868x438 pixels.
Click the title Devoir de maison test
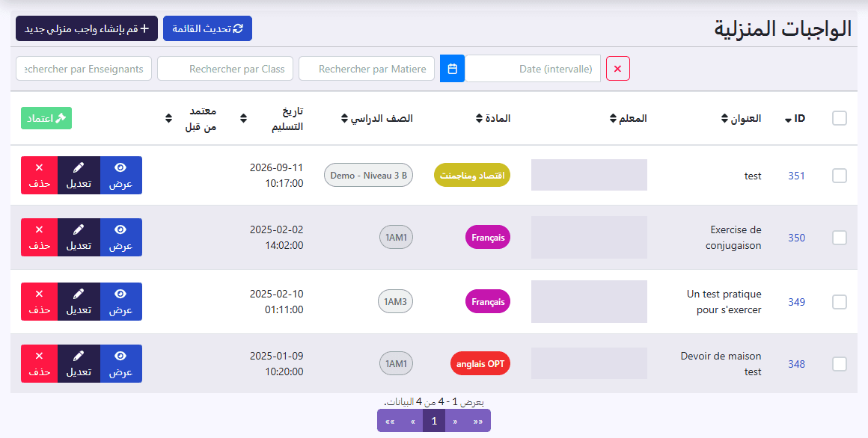click(x=721, y=363)
